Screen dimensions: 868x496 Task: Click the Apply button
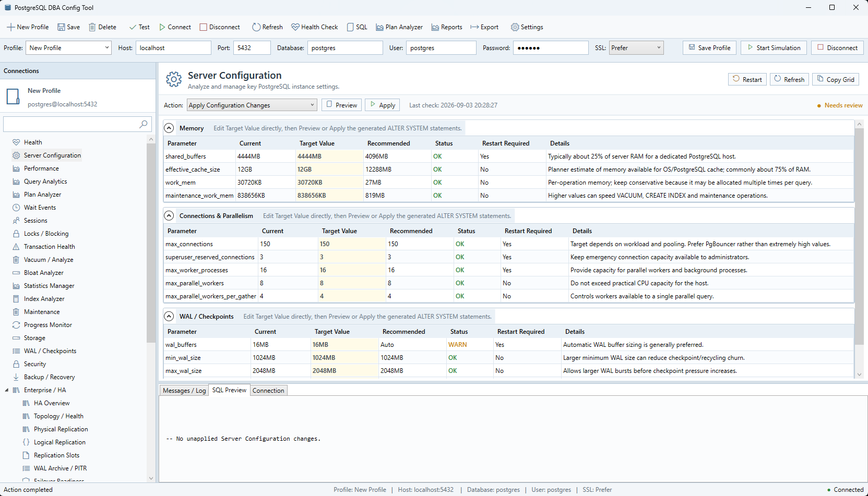coord(383,105)
